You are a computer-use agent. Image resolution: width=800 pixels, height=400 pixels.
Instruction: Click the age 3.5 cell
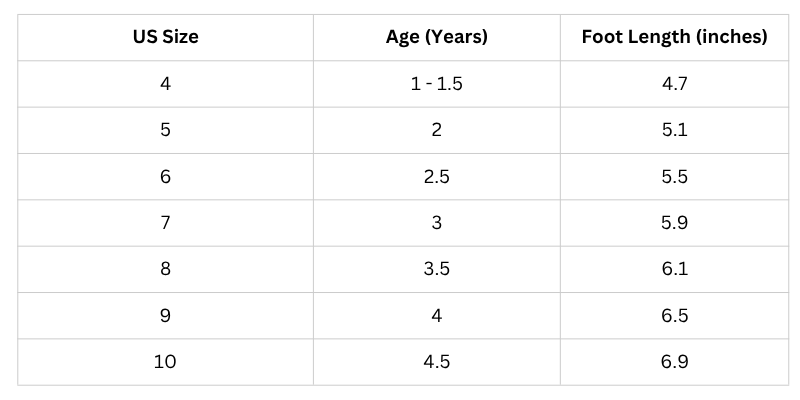[437, 269]
